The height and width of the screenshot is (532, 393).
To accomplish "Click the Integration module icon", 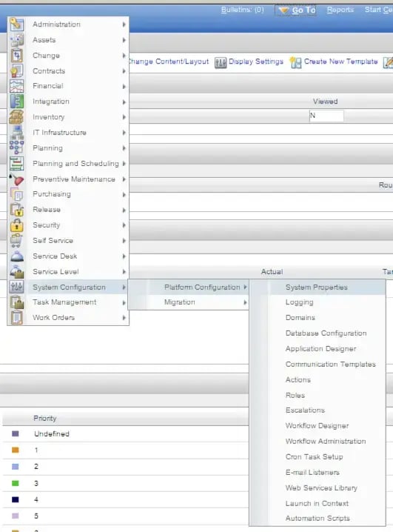I will [16, 102].
